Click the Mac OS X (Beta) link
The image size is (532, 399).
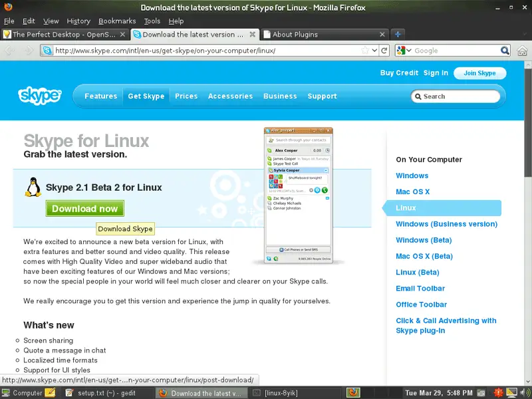424,256
